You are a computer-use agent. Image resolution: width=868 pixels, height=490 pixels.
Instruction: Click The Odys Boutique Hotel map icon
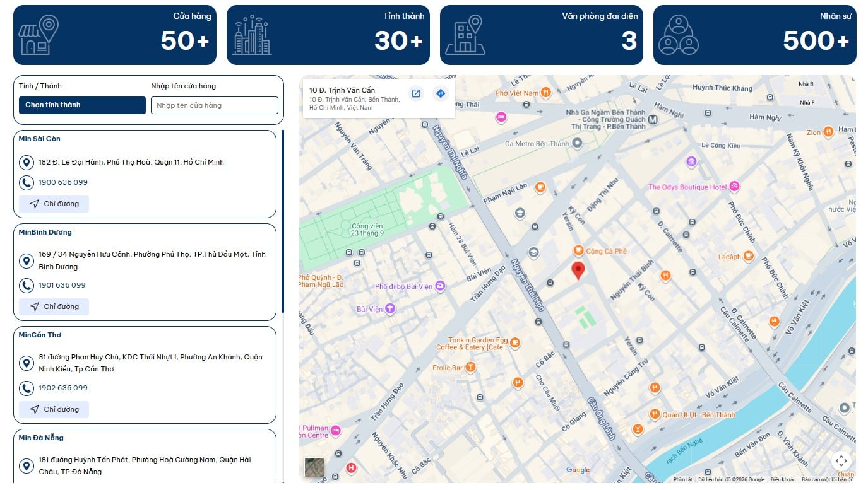coord(734,187)
